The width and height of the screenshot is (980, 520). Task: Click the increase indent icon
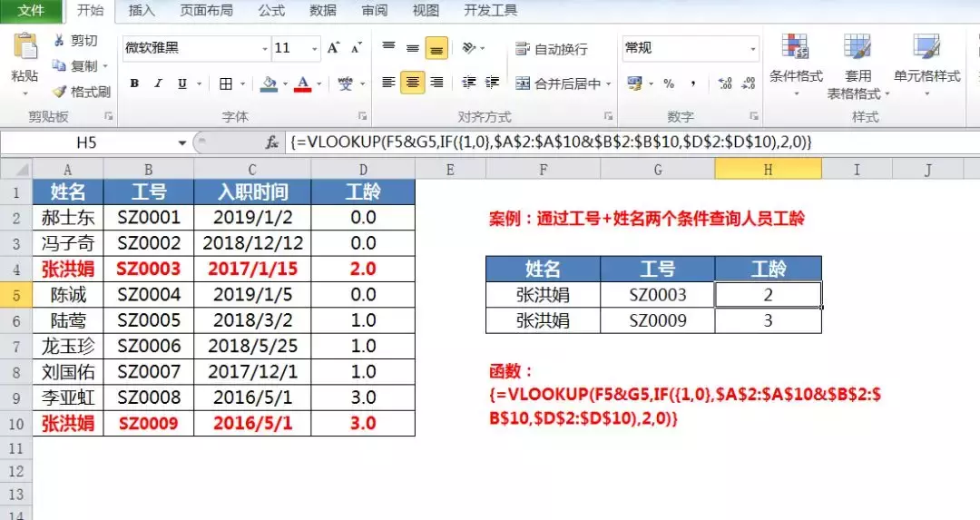pos(493,83)
